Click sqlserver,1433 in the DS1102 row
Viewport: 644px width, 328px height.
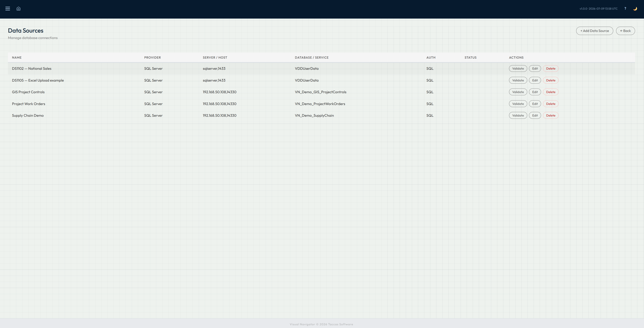coord(214,68)
